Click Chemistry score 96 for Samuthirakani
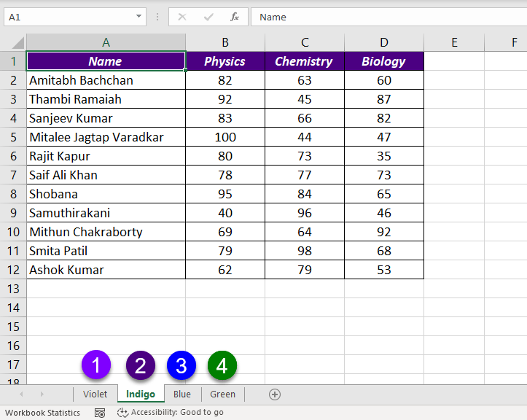 (x=305, y=213)
